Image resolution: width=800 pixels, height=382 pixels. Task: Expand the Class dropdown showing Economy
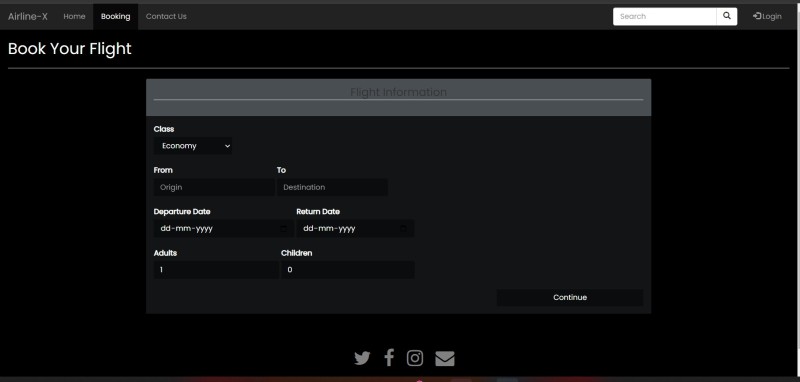click(193, 146)
